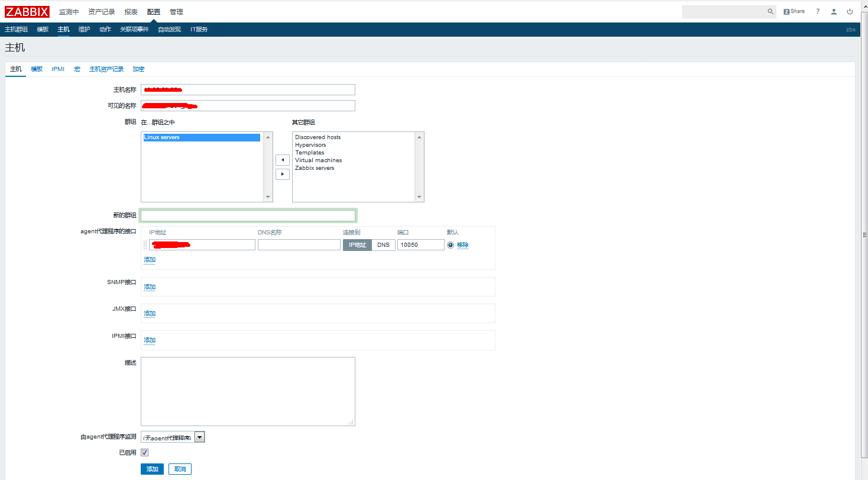This screenshot has height=480, width=868.
Task: Open the 管理 top menu
Action: tap(176, 12)
